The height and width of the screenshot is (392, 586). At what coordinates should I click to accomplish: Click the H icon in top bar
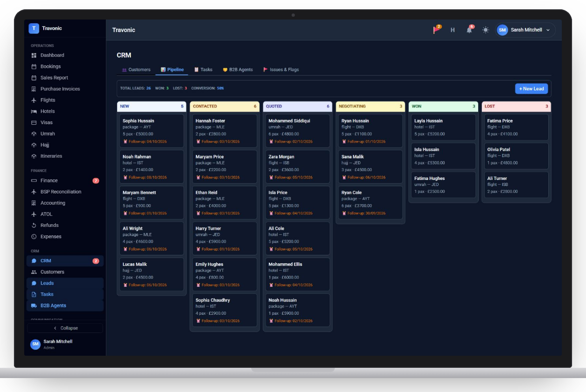point(453,30)
